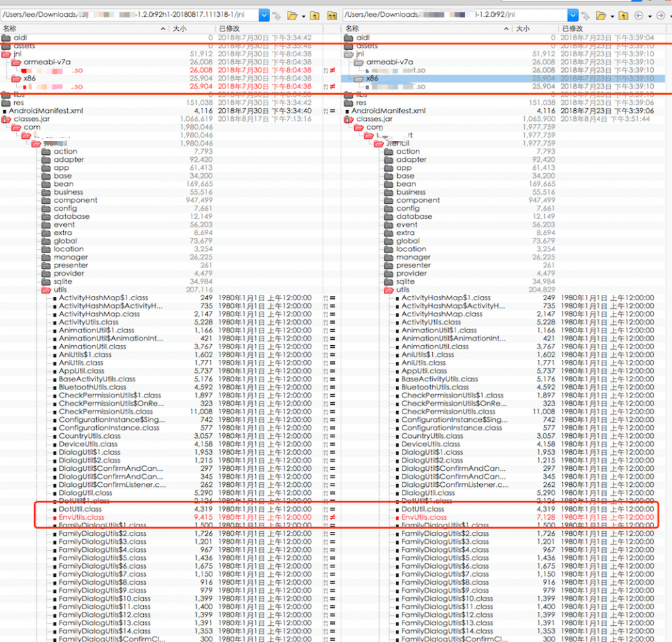This screenshot has width=672, height=642.
Task: Collapse classes.jar in the left pane
Action: point(6,119)
